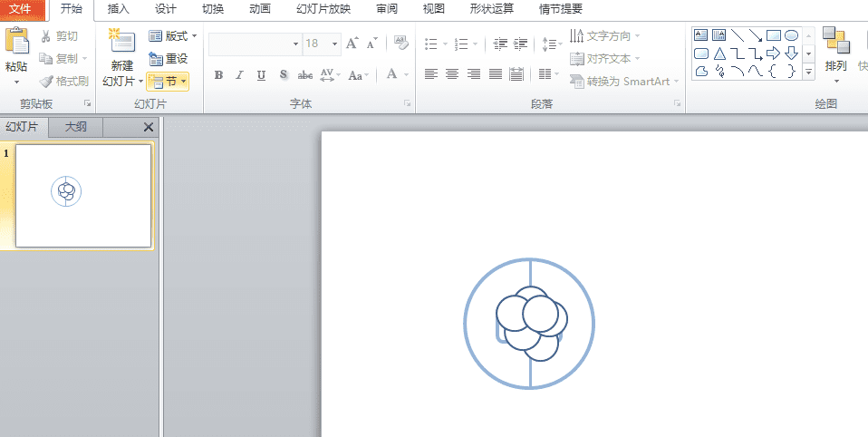
Task: Select the oval shape in gallery
Action: point(792,35)
